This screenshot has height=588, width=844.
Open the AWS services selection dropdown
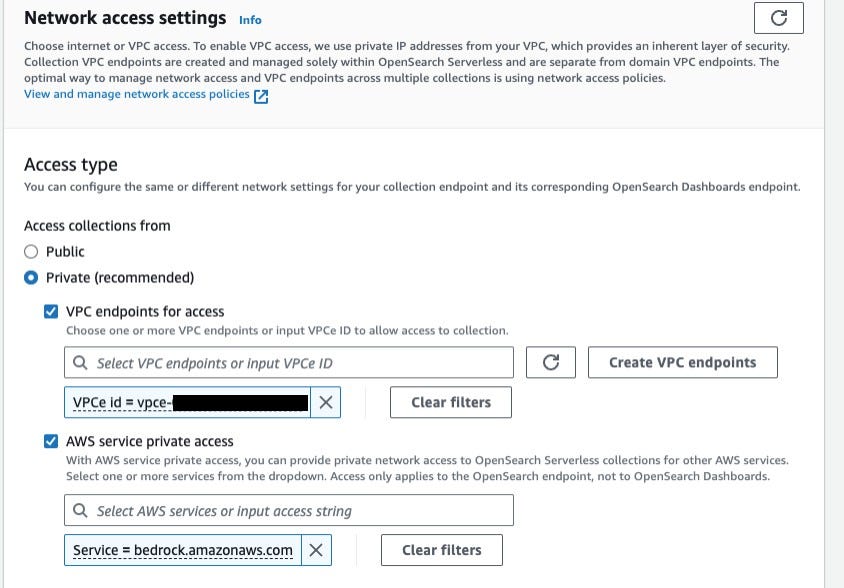click(x=300, y=511)
